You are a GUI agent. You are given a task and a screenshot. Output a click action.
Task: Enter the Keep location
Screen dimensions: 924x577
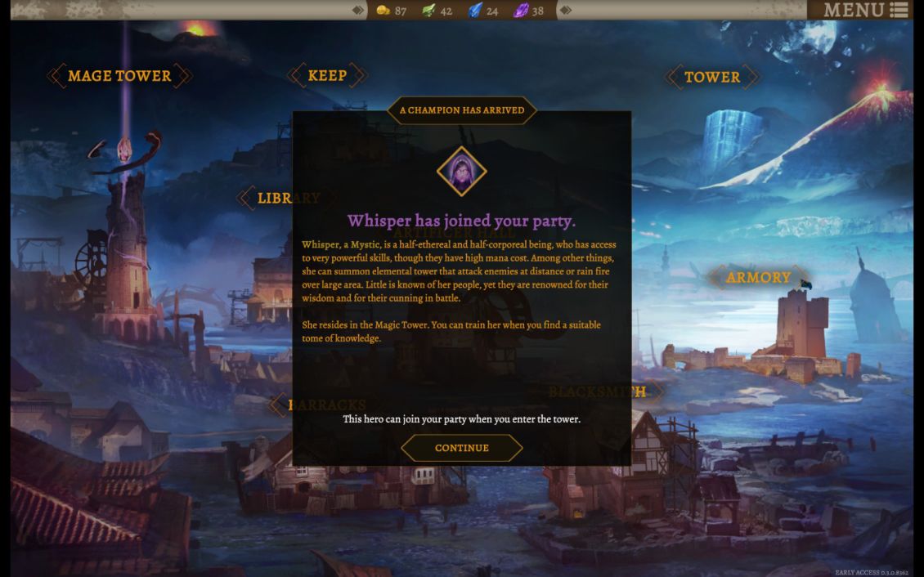click(x=327, y=75)
